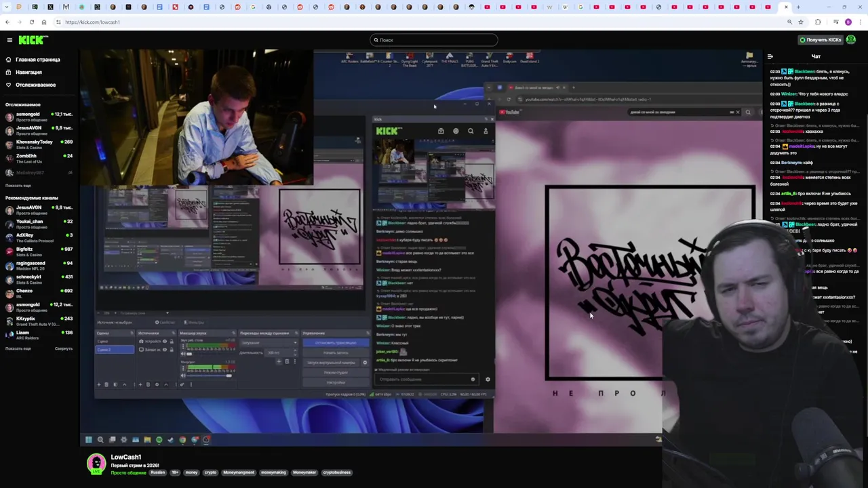868x488 pixels.
Task: Open JesusAVGN under Рекомендуемые каналы
Action: click(41, 209)
